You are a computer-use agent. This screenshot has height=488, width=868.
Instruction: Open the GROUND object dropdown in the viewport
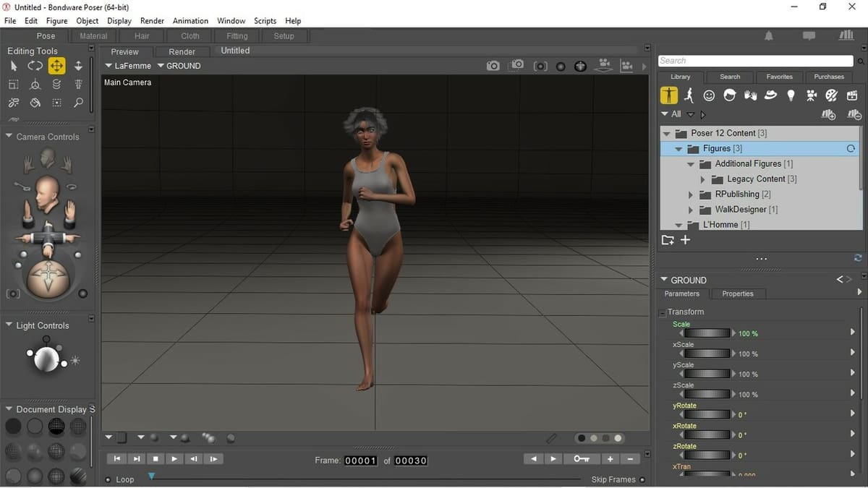click(174, 65)
